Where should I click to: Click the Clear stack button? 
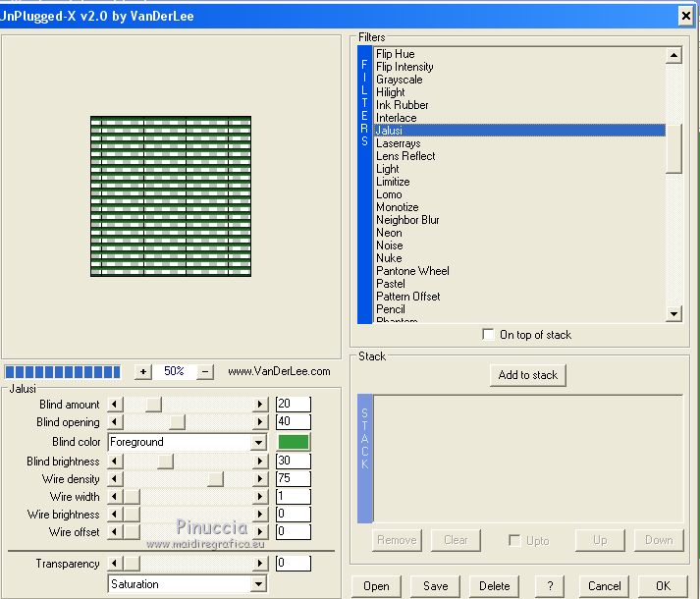click(x=456, y=540)
